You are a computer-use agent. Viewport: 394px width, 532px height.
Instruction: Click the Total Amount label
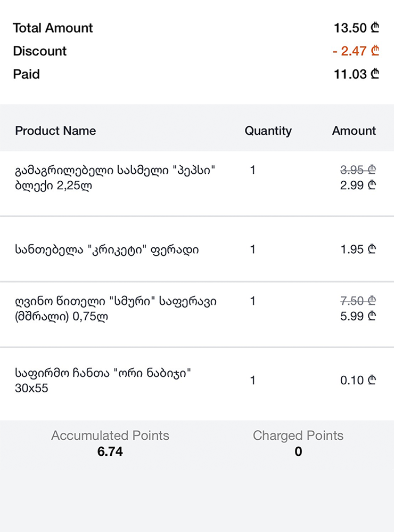pyautogui.click(x=53, y=28)
